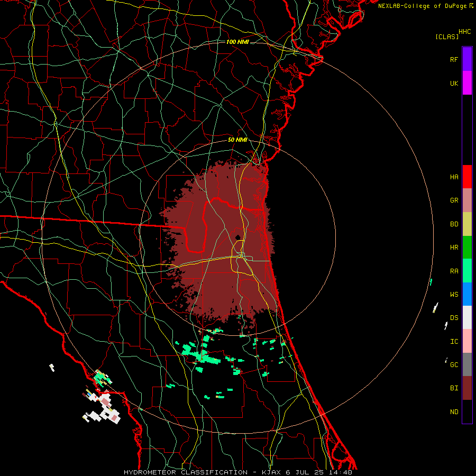Click the 100 NMI range ring label
476x476 pixels.
click(x=237, y=42)
